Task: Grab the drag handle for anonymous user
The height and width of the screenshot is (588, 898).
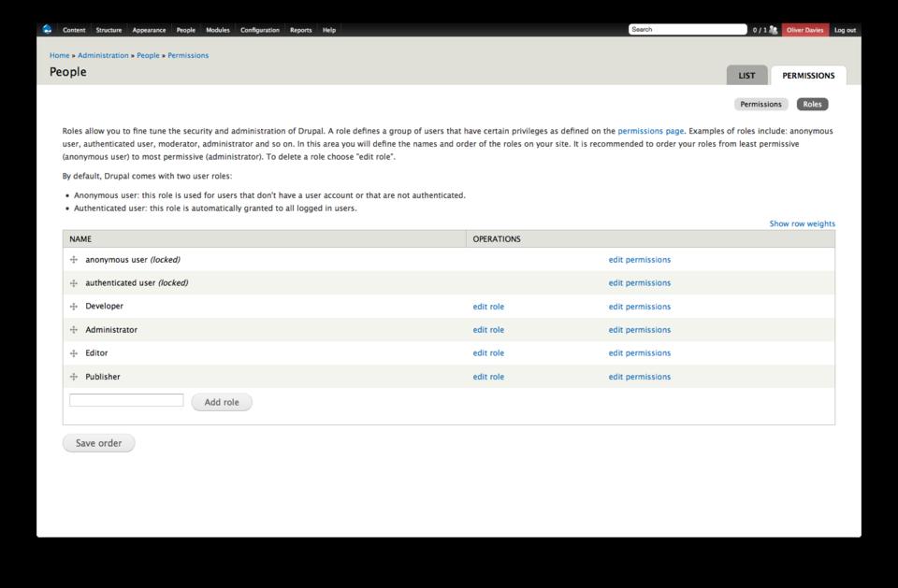Action: pyautogui.click(x=74, y=260)
